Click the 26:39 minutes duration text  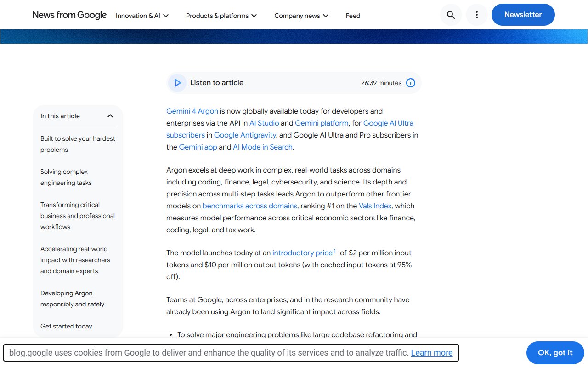pos(381,83)
